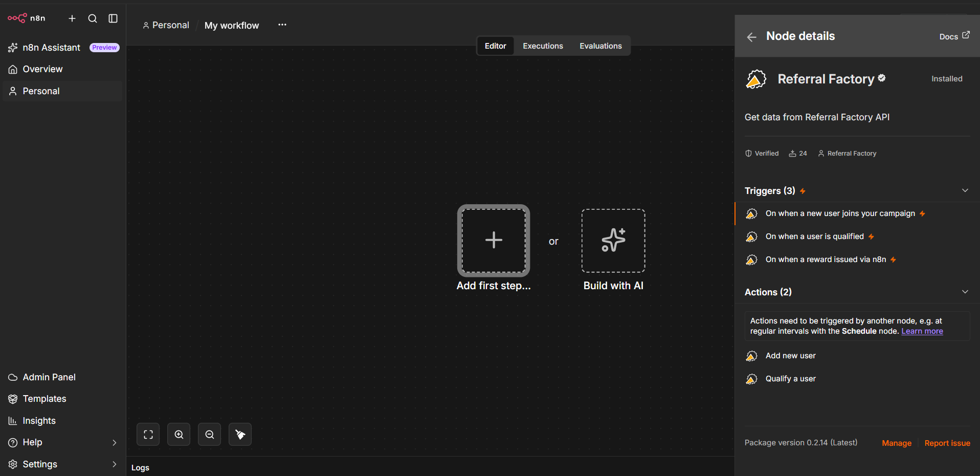The height and width of the screenshot is (476, 980).
Task: Click the zoom out magnifier button
Action: pyautogui.click(x=210, y=435)
